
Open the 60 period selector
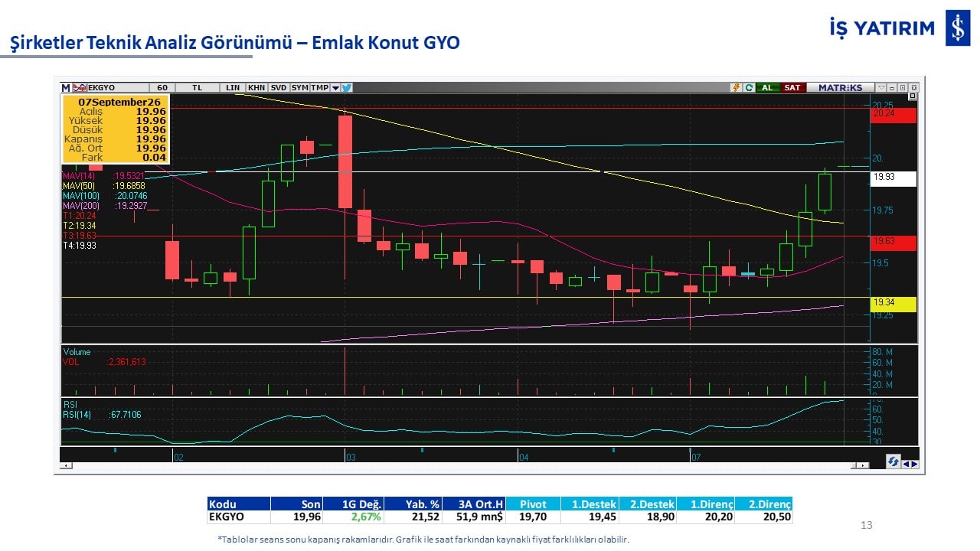(x=162, y=87)
